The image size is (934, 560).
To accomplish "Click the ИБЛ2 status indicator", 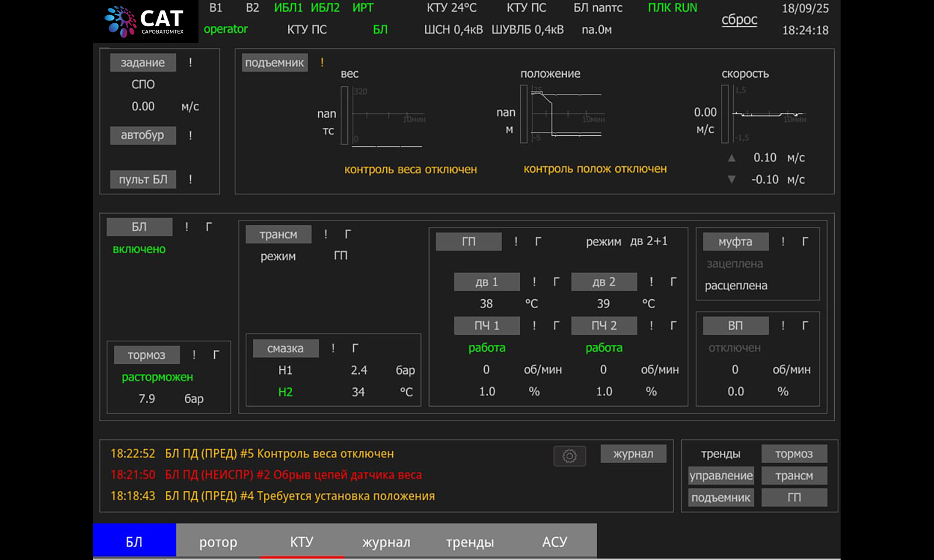I will coord(325,8).
